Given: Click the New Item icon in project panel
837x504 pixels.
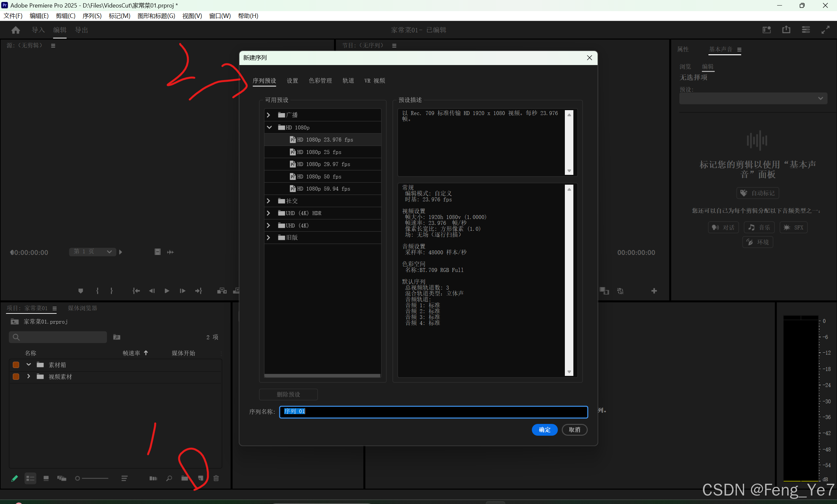Looking at the screenshot, I should (201, 478).
